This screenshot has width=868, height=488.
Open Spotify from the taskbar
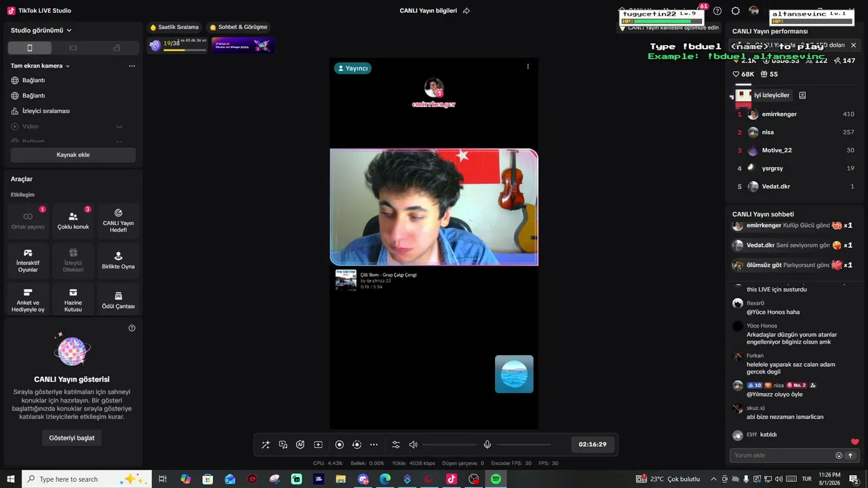coord(496,479)
